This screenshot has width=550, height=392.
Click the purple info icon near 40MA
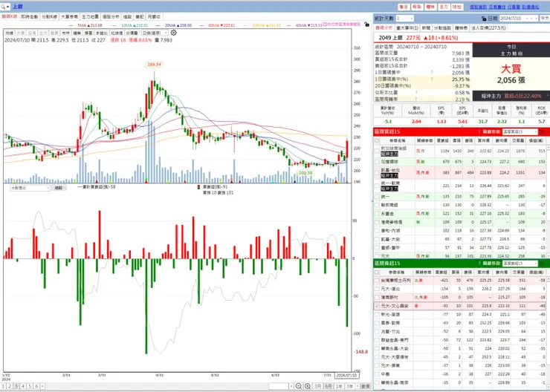point(325,24)
